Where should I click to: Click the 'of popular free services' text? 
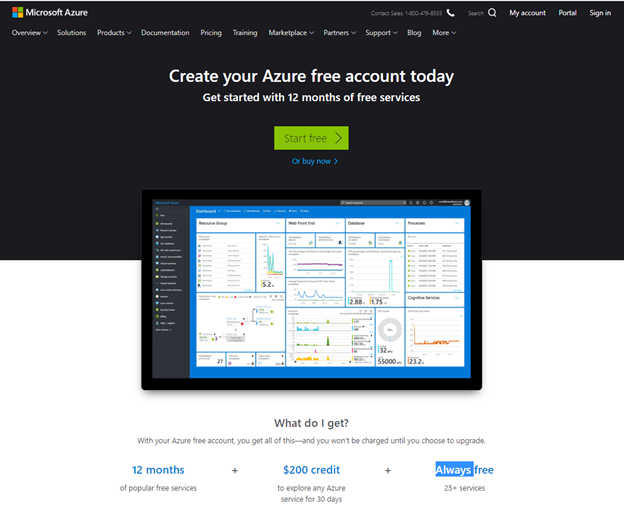tap(158, 488)
